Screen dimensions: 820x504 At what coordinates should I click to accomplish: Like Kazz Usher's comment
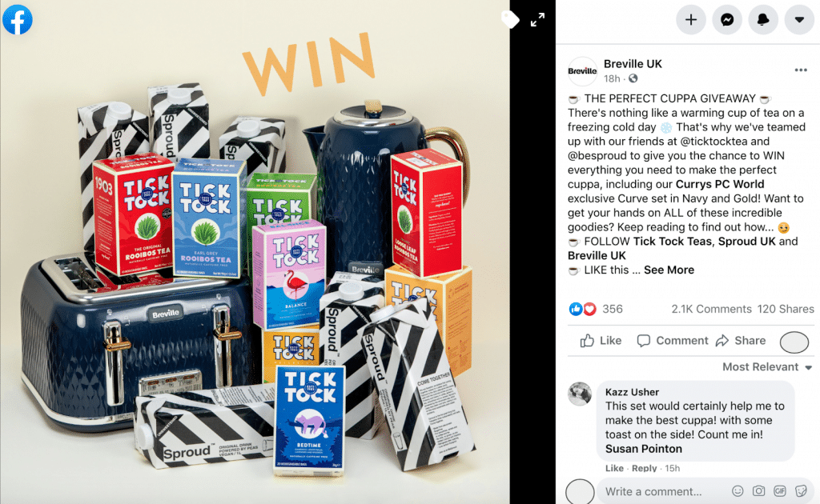coord(614,469)
